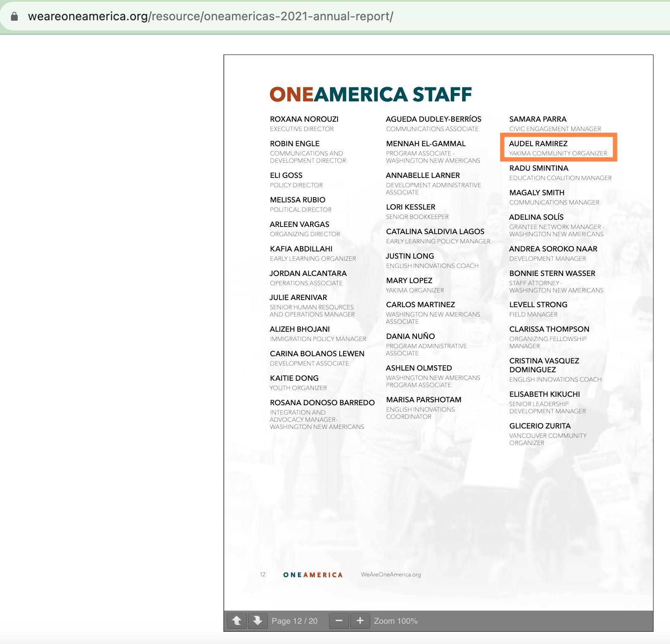Select the name Lori Kessler
Image resolution: width=670 pixels, height=644 pixels.
click(x=411, y=207)
